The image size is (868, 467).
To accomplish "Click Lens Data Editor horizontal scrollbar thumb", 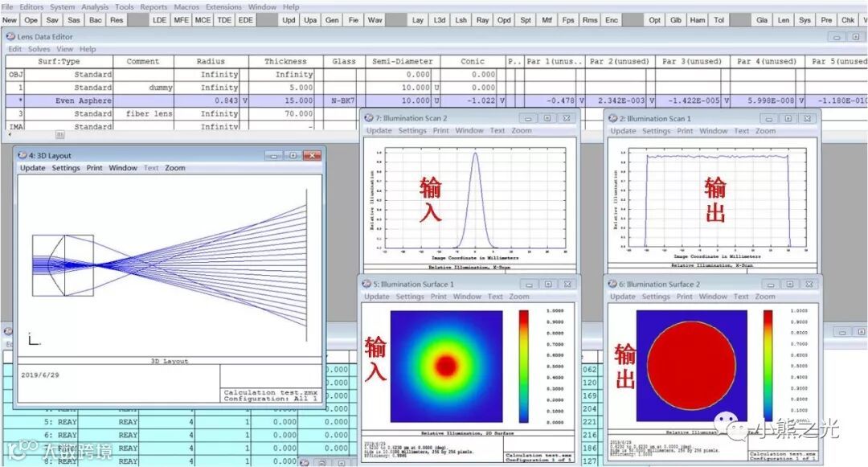I will pyautogui.click(x=59, y=134).
